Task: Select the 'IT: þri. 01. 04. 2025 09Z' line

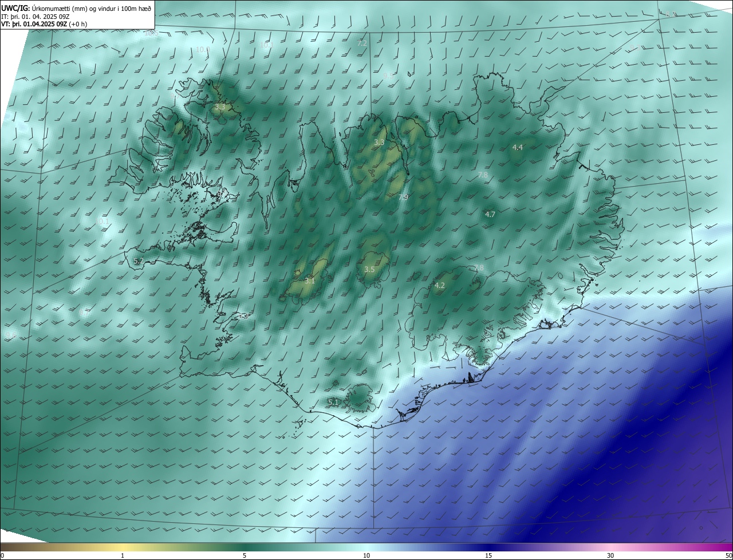Action: tap(36, 17)
